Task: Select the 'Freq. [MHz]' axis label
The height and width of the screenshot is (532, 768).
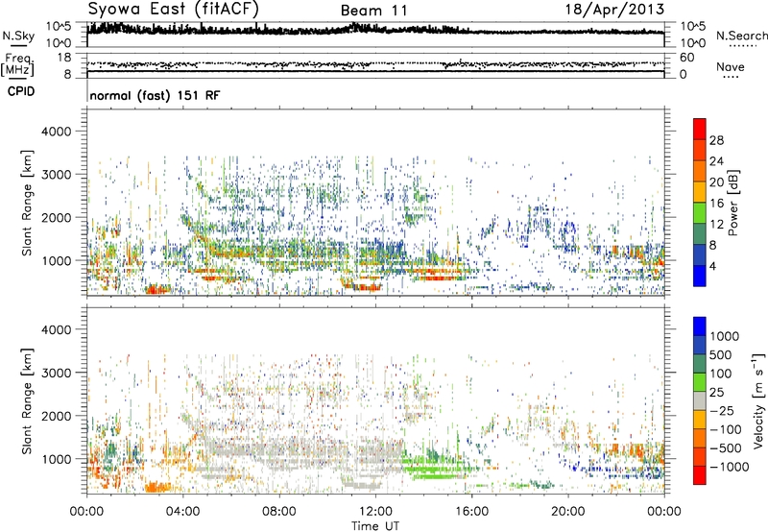Action: [x=17, y=65]
